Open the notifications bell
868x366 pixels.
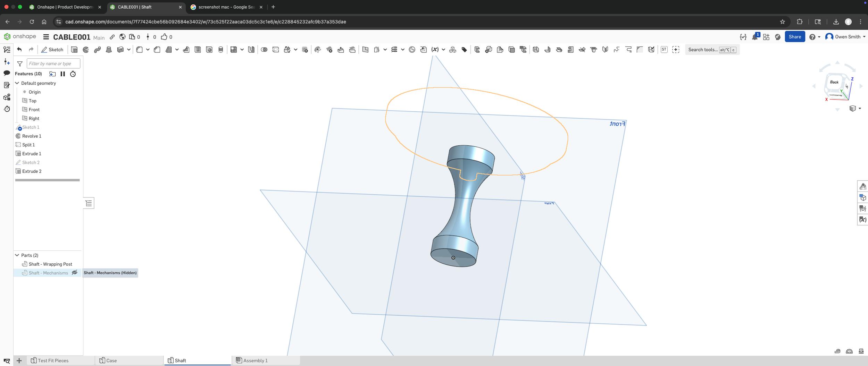pos(755,37)
